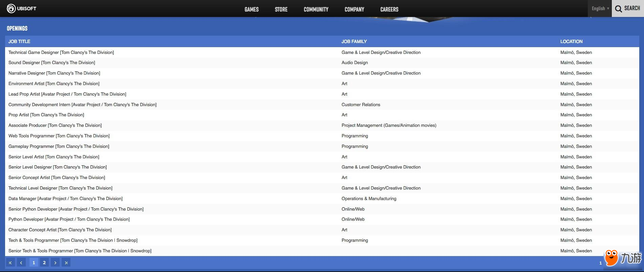Open the Careers menu

pyautogui.click(x=389, y=9)
